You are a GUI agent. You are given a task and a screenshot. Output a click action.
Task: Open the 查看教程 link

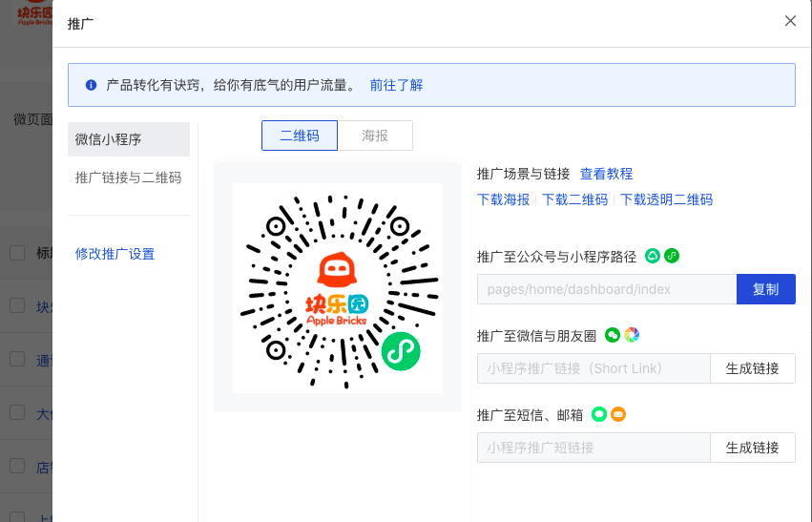[607, 174]
